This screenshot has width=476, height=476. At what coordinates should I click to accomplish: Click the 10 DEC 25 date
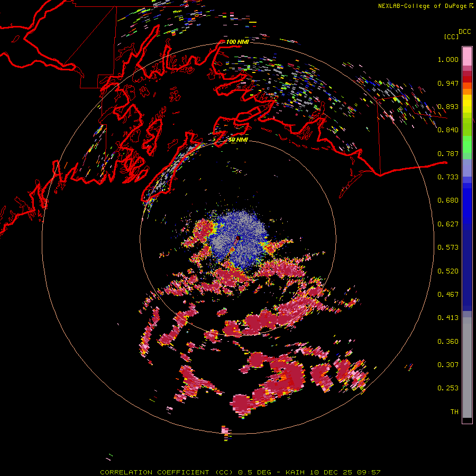(x=331, y=472)
